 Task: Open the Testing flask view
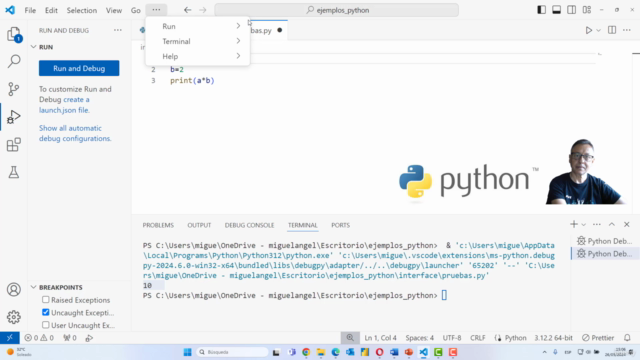(14, 172)
